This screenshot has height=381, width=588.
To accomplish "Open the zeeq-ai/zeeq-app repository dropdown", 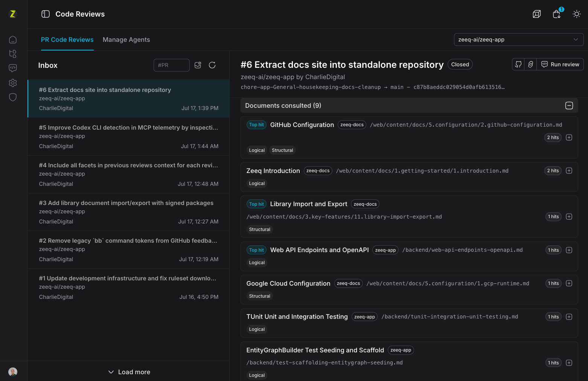I will pos(519,40).
